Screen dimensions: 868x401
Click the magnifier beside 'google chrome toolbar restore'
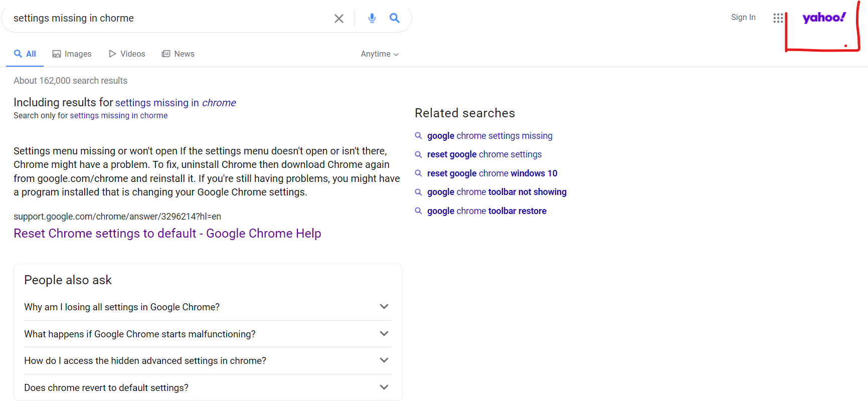click(418, 211)
